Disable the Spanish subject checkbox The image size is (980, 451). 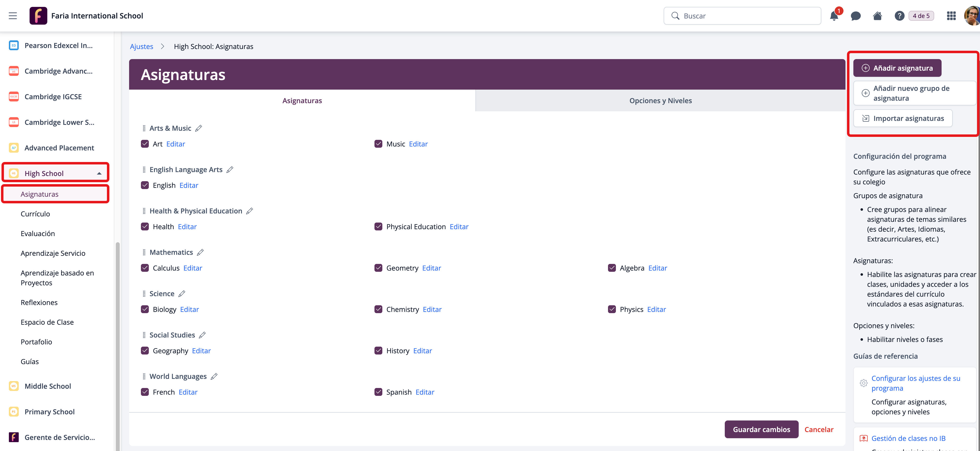[x=378, y=392]
